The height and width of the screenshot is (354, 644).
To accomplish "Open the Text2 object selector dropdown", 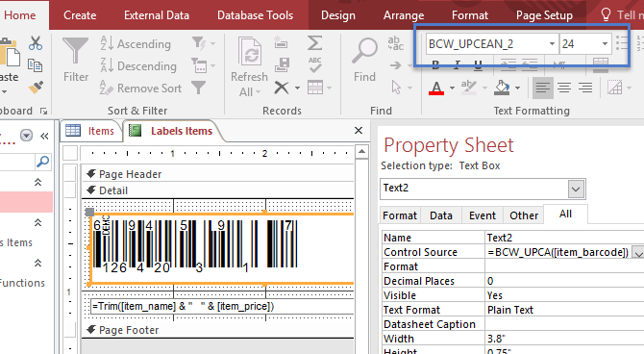I will tap(576, 190).
